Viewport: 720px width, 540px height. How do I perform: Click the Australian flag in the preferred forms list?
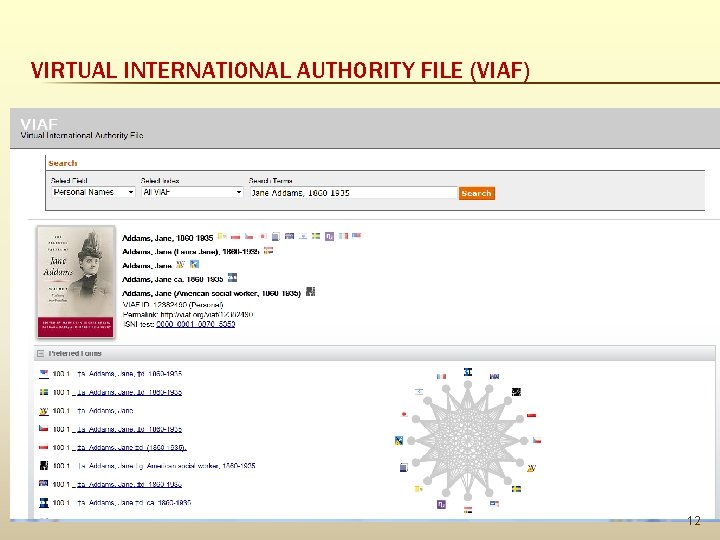point(44,483)
